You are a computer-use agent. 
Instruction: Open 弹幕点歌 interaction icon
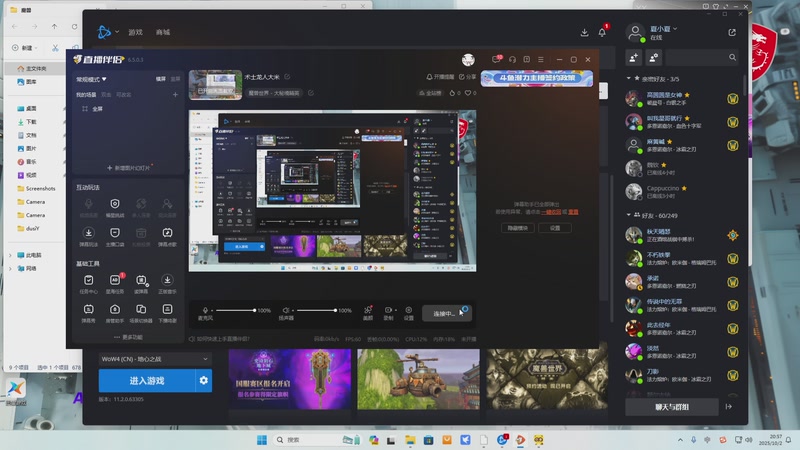coord(167,237)
